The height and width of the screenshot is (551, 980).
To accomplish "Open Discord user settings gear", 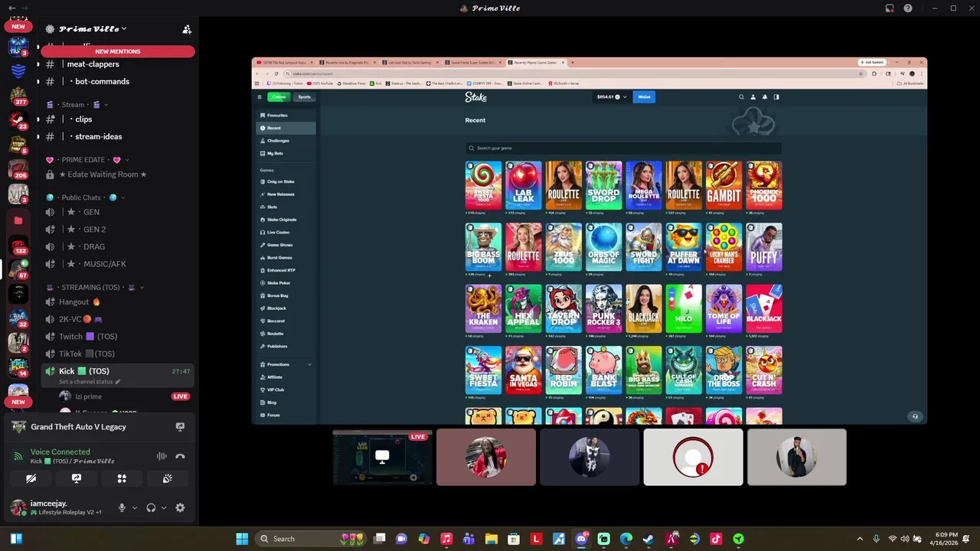I will tap(180, 507).
